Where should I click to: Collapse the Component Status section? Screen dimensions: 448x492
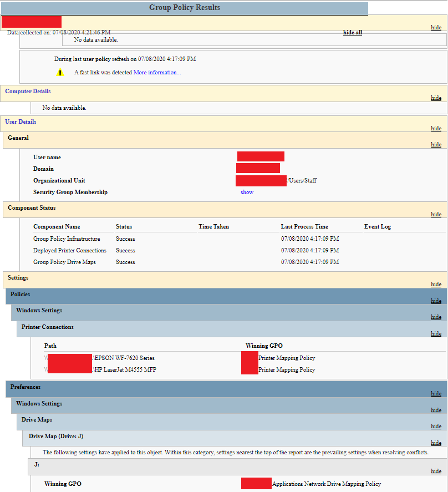pyautogui.click(x=436, y=214)
